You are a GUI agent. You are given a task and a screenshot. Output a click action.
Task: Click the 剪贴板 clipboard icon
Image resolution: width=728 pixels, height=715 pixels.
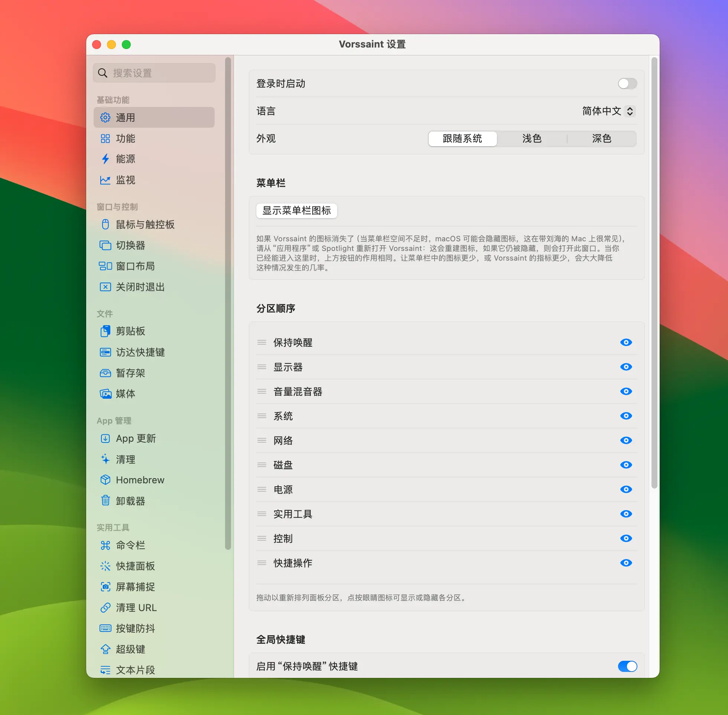pos(105,331)
